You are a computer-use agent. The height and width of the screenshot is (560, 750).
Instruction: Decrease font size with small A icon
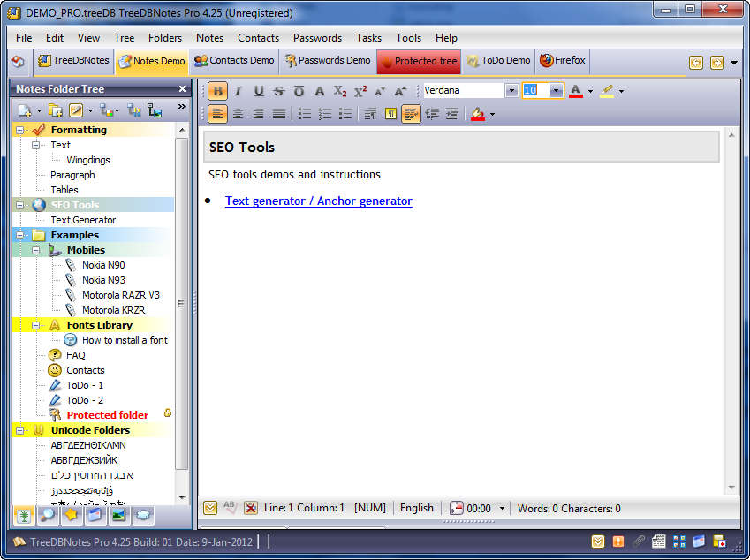(x=380, y=91)
